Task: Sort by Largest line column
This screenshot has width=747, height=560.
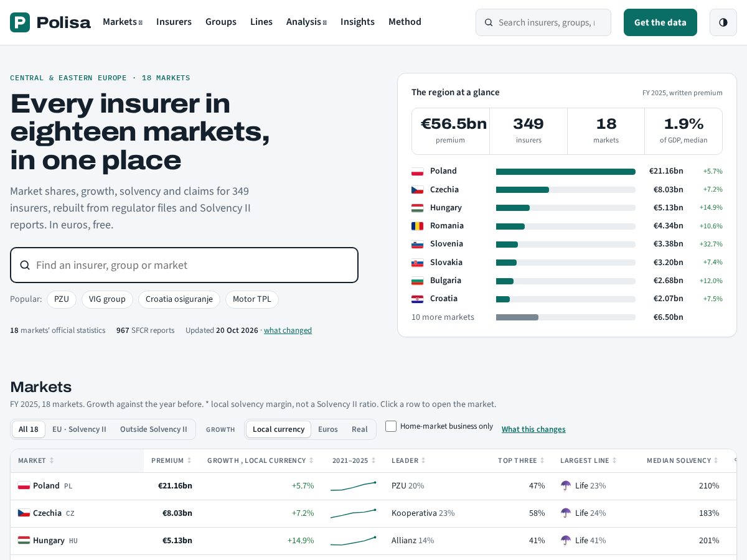Action: pyautogui.click(x=588, y=461)
